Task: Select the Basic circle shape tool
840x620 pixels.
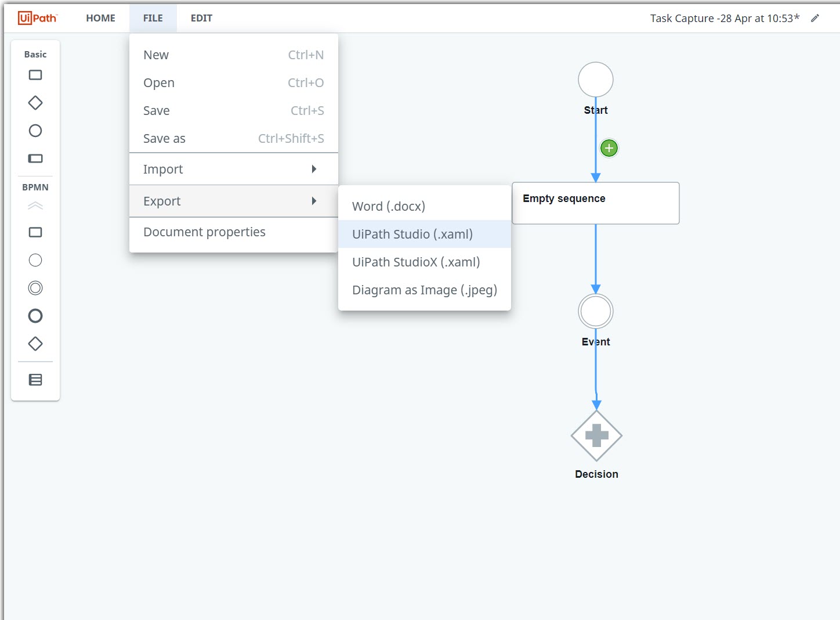Action: (x=35, y=131)
